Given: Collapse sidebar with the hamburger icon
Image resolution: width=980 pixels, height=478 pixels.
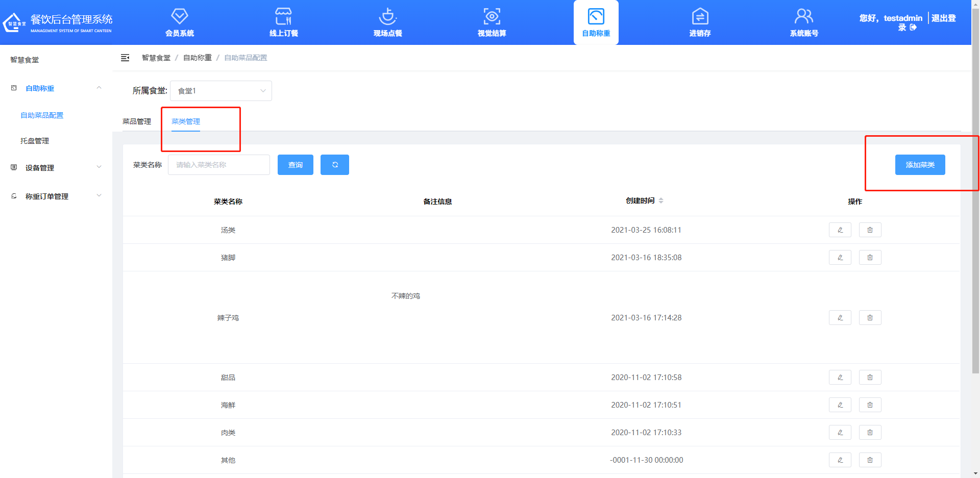Looking at the screenshot, I should coord(125,58).
